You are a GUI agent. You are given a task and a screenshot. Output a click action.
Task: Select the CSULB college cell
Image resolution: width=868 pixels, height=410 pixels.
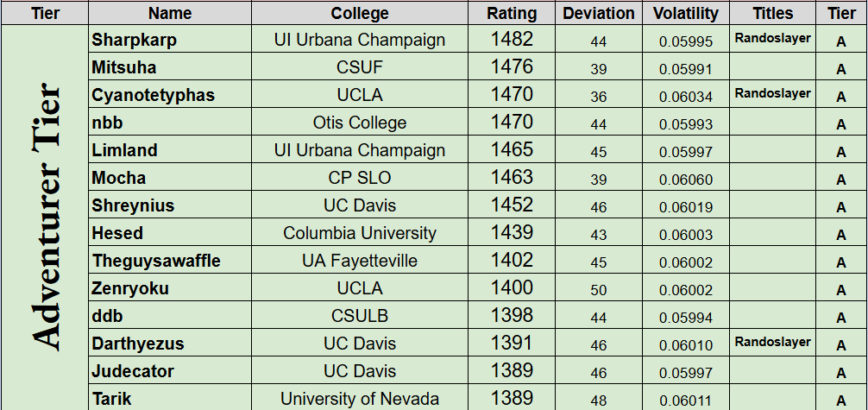click(360, 316)
